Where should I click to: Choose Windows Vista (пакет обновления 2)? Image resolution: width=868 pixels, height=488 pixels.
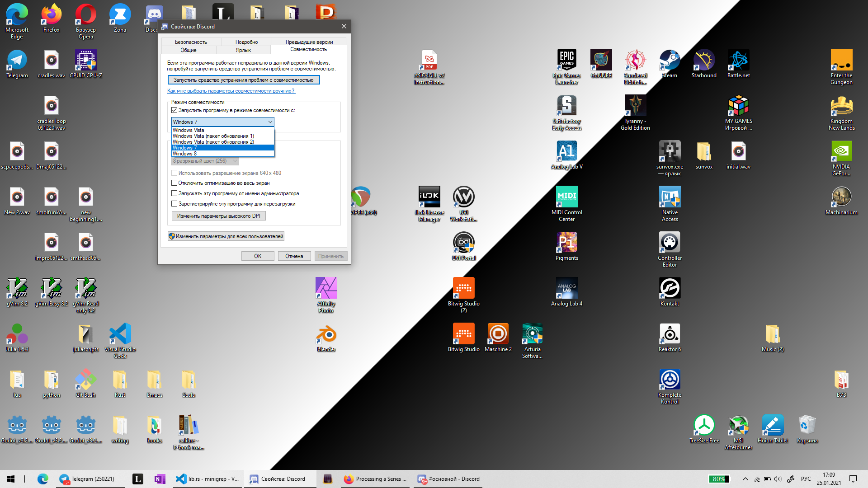point(222,142)
